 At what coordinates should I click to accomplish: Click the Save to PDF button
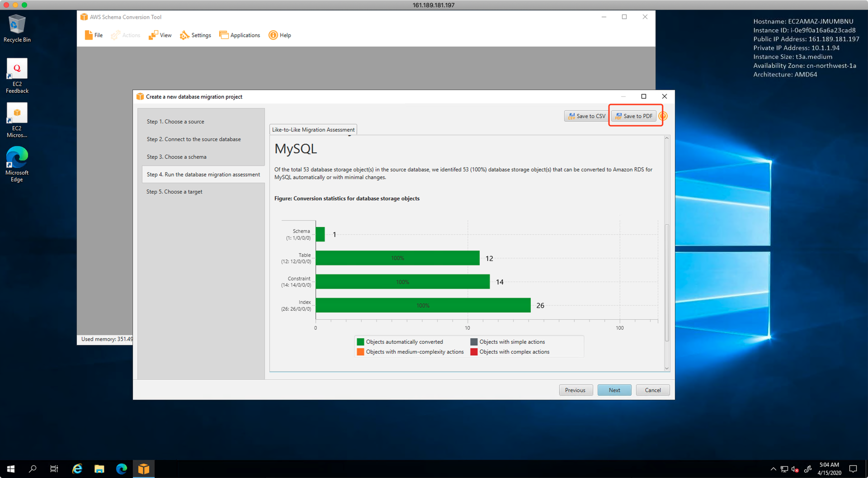coord(633,116)
